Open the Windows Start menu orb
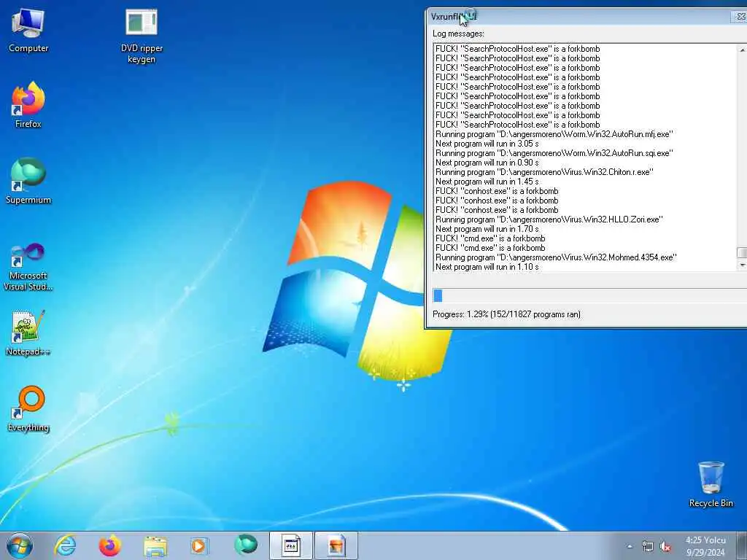747x560 pixels. coord(20,545)
